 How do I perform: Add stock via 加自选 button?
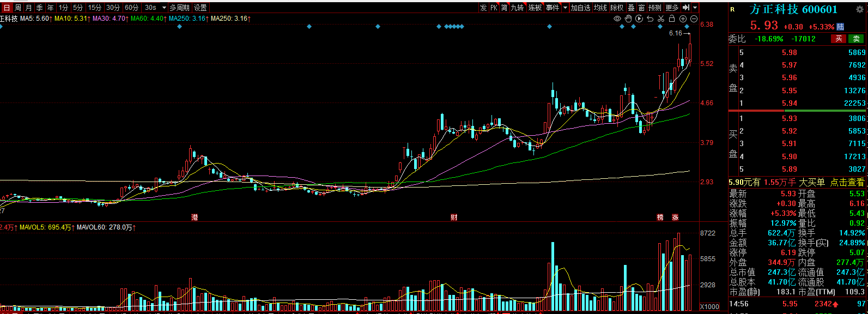pyautogui.click(x=581, y=8)
